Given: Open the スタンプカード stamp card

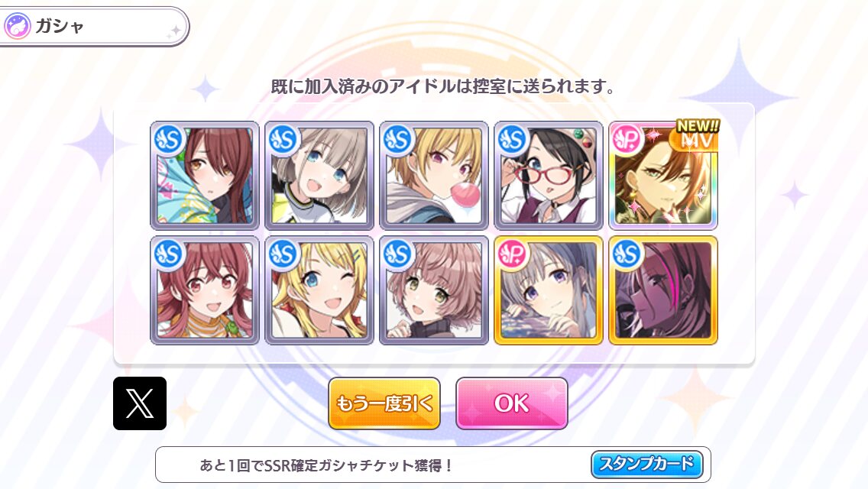Looking at the screenshot, I should pyautogui.click(x=647, y=464).
